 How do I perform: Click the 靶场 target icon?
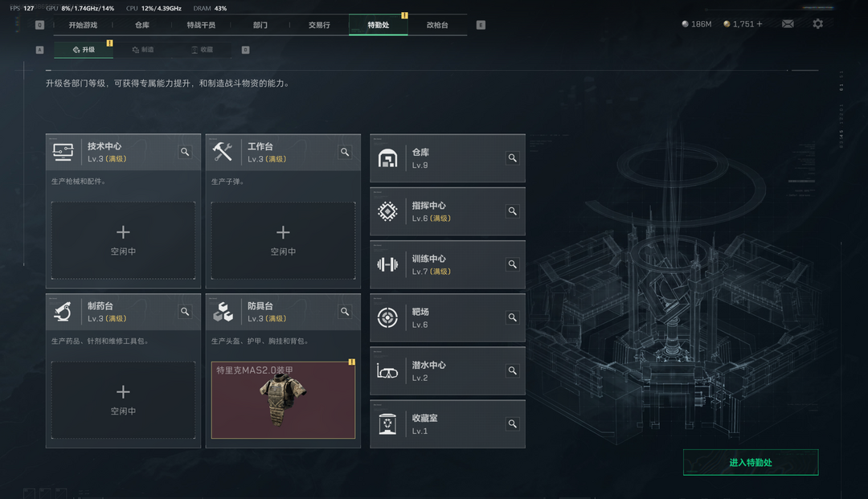pos(387,317)
